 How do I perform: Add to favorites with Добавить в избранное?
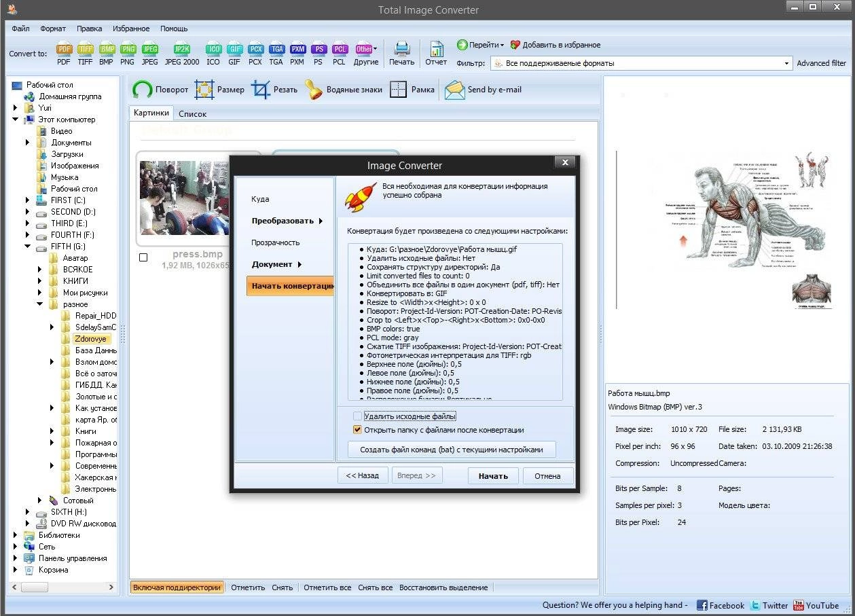(556, 45)
